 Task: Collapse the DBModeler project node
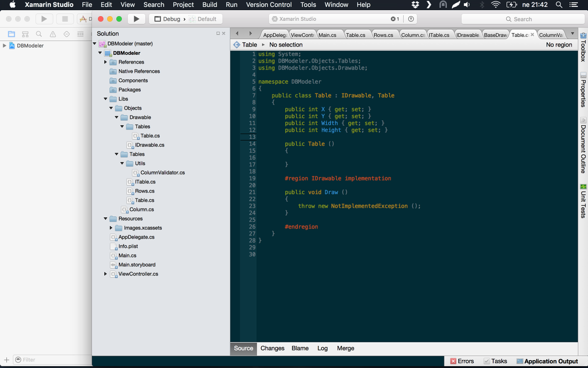pos(100,53)
